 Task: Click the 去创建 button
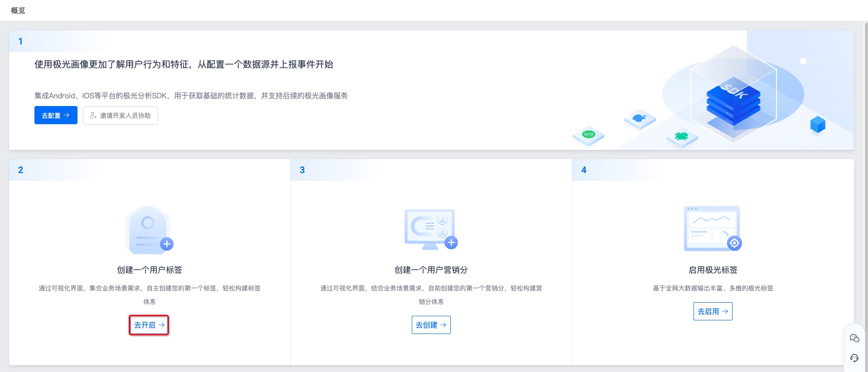pos(431,325)
